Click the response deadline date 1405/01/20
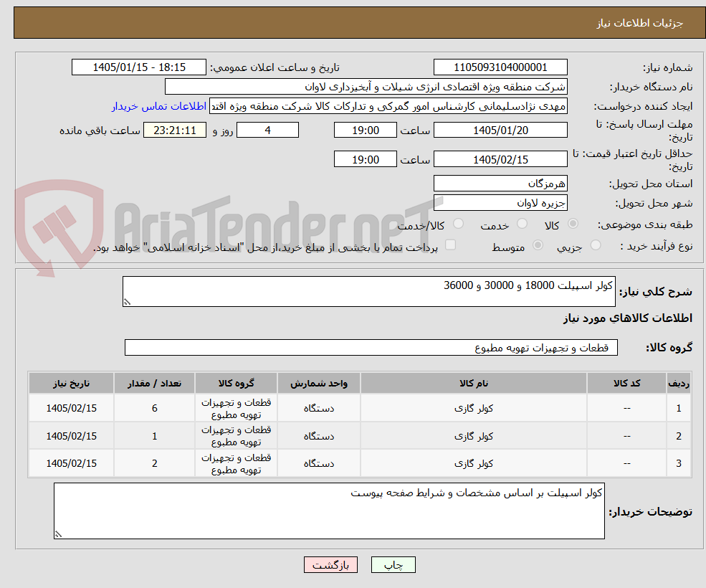Viewport: 706px width, 588px height. (x=500, y=131)
